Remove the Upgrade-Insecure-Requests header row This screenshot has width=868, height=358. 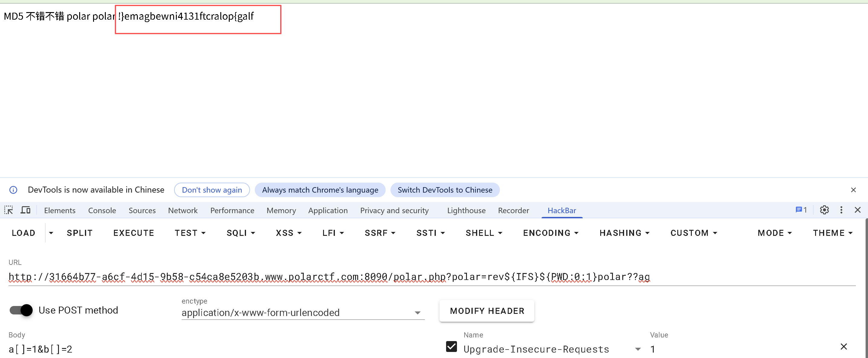click(x=844, y=346)
